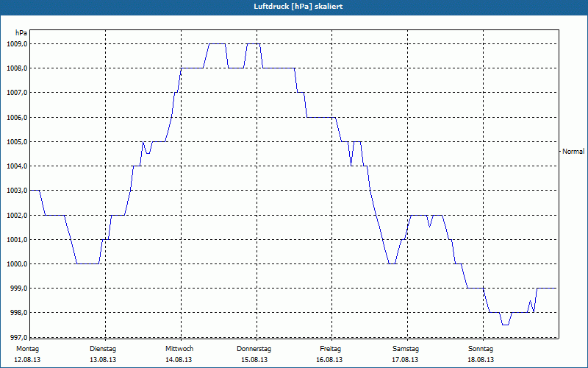Image resolution: width=588 pixels, height=368 pixels.
Task: Click the 1004,0 axis value
Action: [x=17, y=166]
